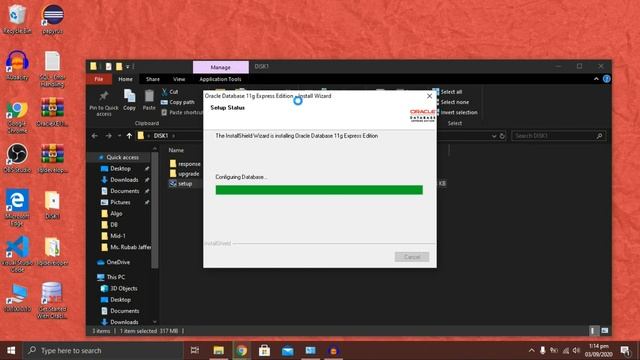Click the Paste icon in Explorer ribbon

[x=149, y=100]
